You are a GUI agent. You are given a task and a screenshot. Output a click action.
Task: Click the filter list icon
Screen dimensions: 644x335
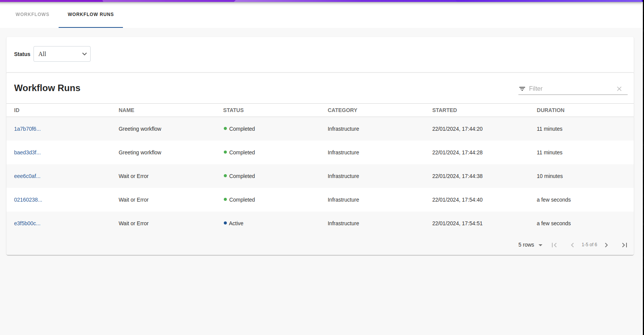coord(522,89)
